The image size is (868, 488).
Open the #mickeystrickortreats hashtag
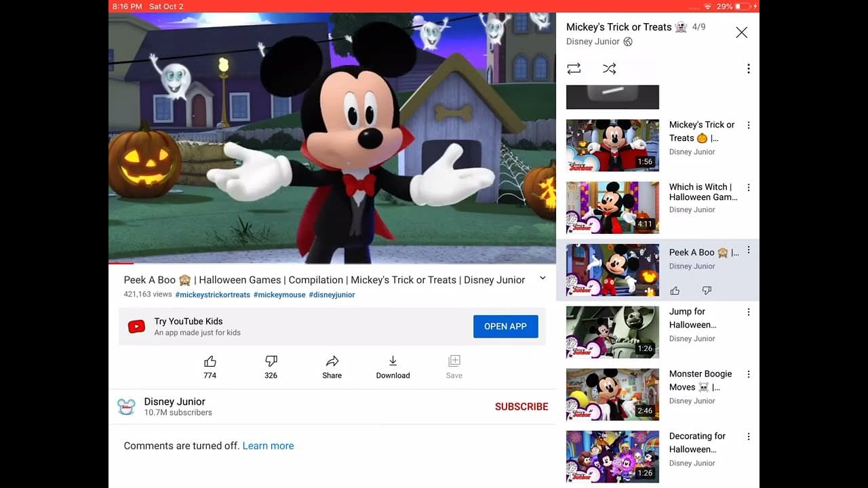[x=213, y=295]
